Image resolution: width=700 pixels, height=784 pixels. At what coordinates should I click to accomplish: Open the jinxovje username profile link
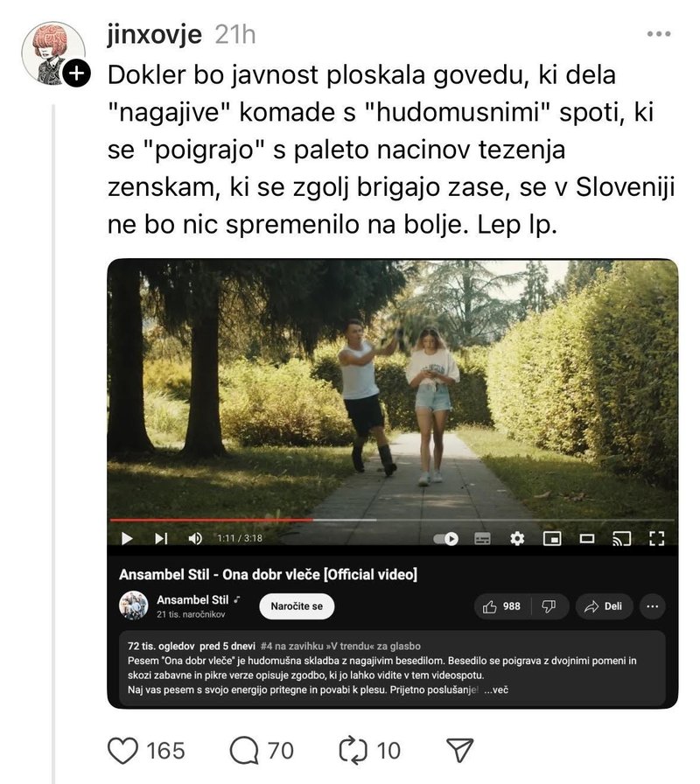tap(155, 35)
